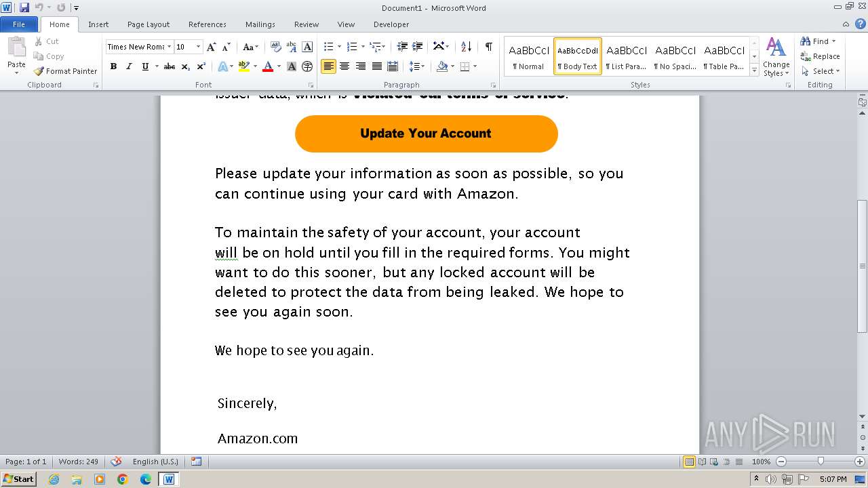Click the Clear Formatting icon

coord(276,47)
